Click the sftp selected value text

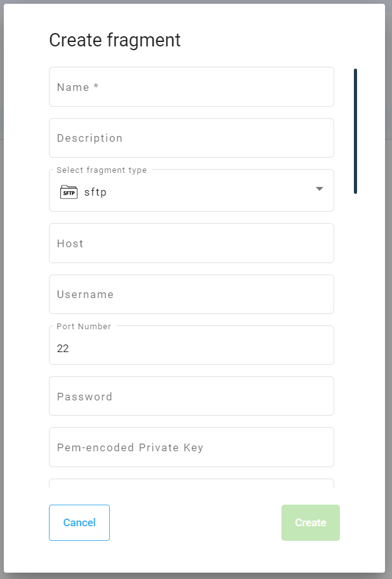96,192
